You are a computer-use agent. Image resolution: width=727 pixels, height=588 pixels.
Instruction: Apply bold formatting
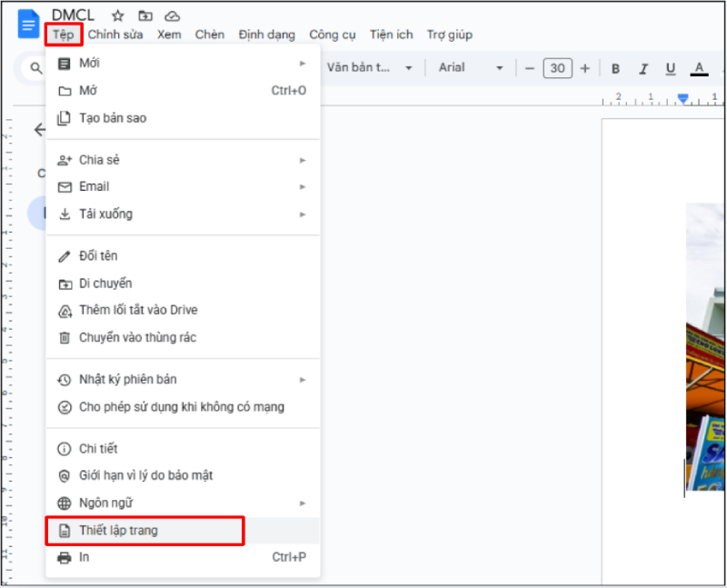615,68
